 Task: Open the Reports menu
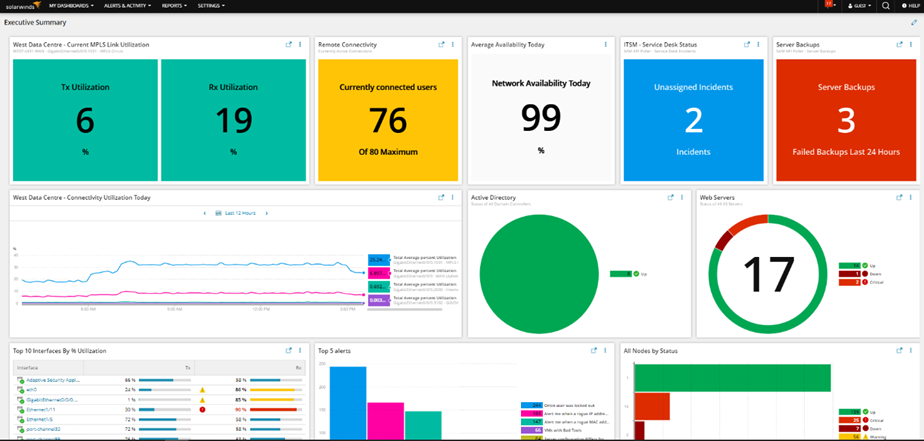pyautogui.click(x=174, y=5)
